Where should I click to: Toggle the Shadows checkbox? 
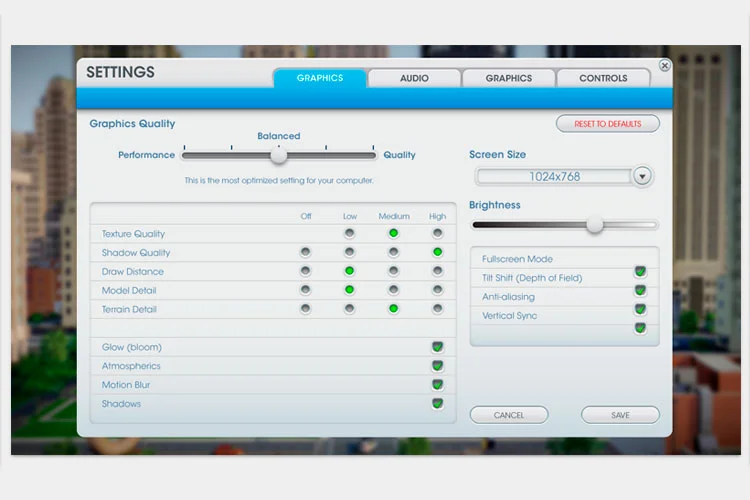coord(437,403)
